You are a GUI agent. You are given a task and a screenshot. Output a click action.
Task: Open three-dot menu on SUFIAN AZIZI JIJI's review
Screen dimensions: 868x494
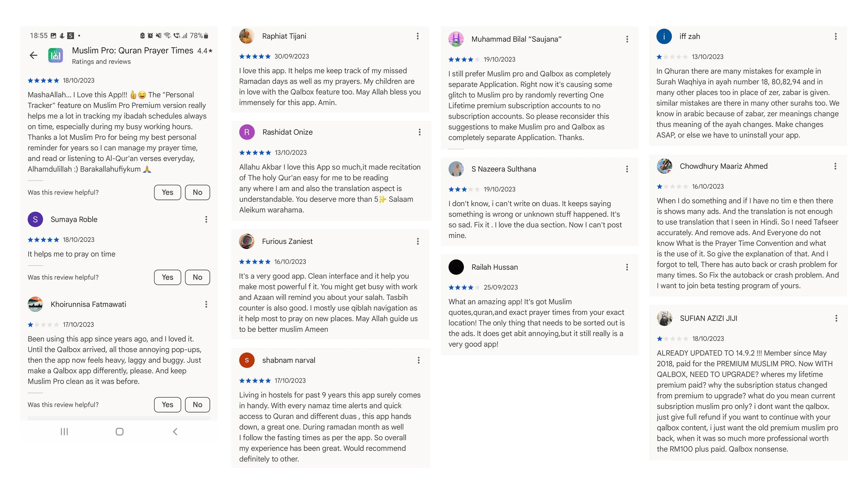coord(836,318)
